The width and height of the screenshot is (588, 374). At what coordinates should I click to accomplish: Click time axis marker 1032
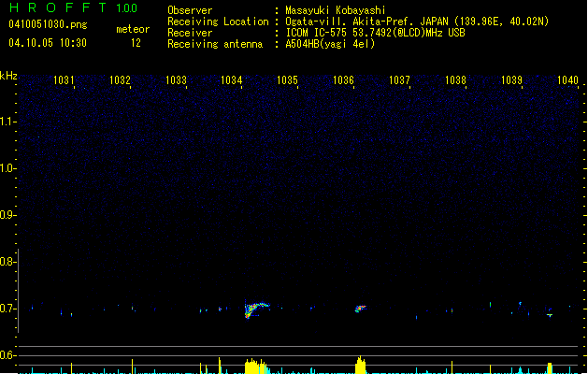[x=120, y=80]
